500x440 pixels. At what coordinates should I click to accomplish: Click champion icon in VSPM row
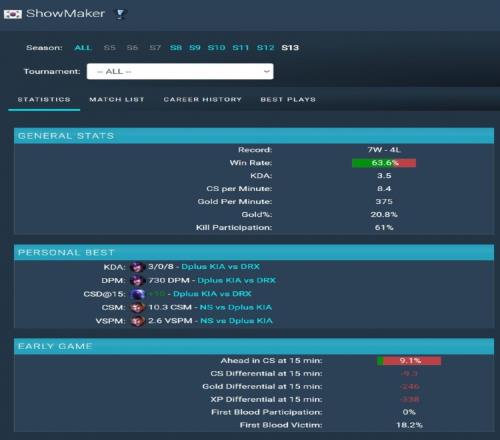click(x=137, y=321)
